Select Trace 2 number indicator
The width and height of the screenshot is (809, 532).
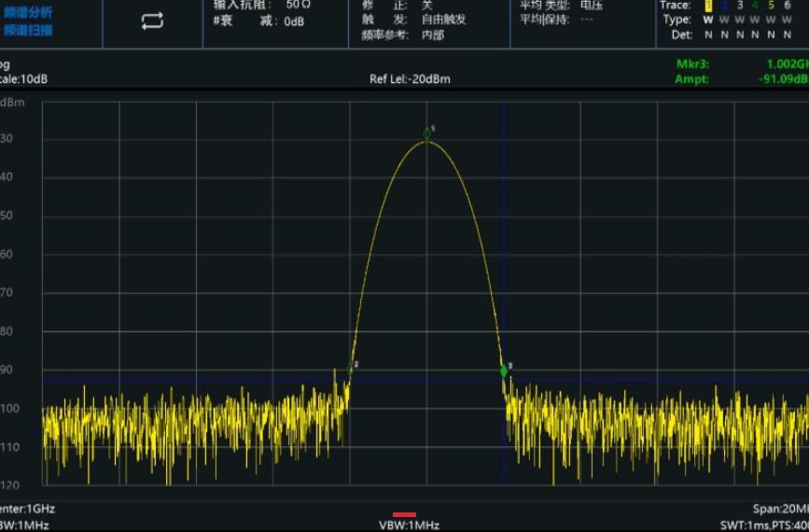tap(724, 6)
